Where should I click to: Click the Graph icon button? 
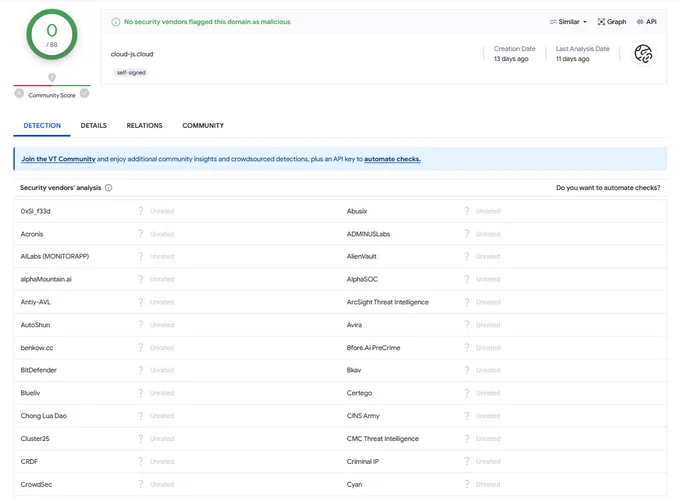611,22
